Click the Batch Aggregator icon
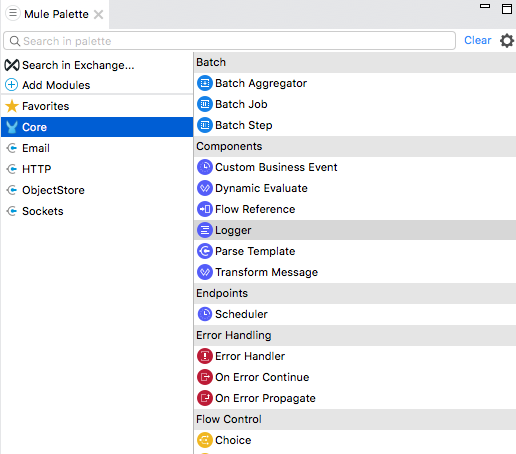 [x=205, y=83]
